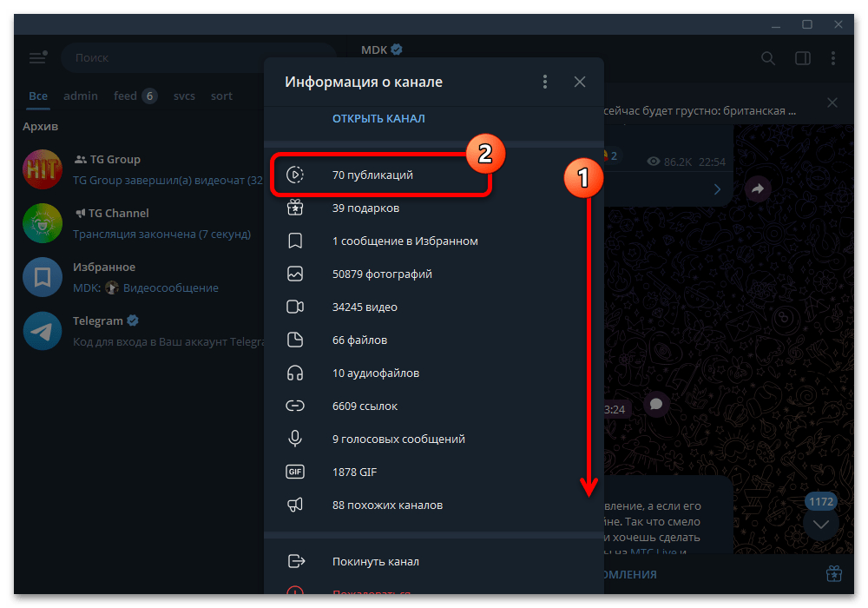Click the gift box icon beside подарков

click(295, 208)
